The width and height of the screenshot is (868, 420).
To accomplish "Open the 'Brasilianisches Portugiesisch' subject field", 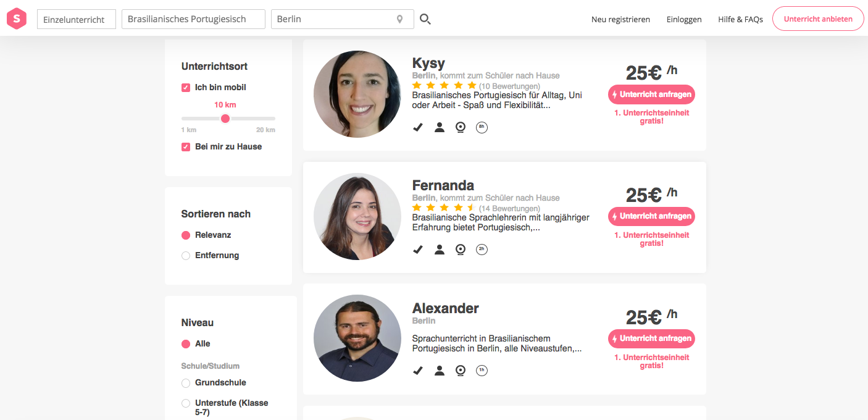I will (x=193, y=19).
